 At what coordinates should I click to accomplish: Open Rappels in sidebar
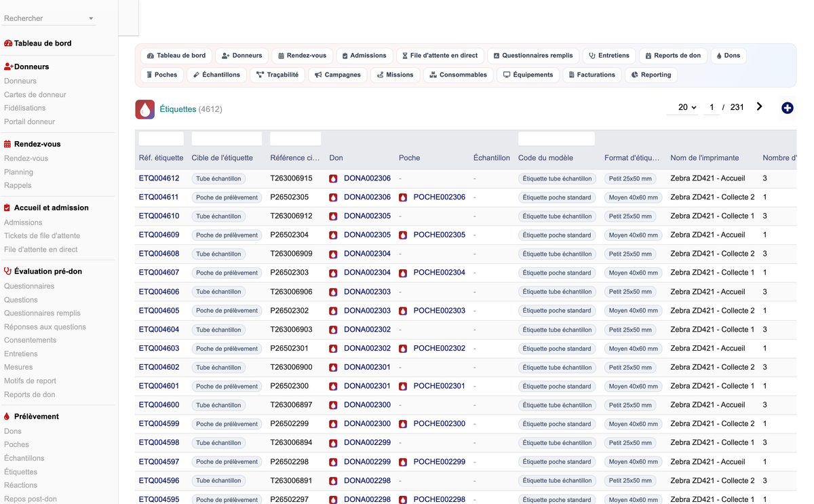(18, 185)
